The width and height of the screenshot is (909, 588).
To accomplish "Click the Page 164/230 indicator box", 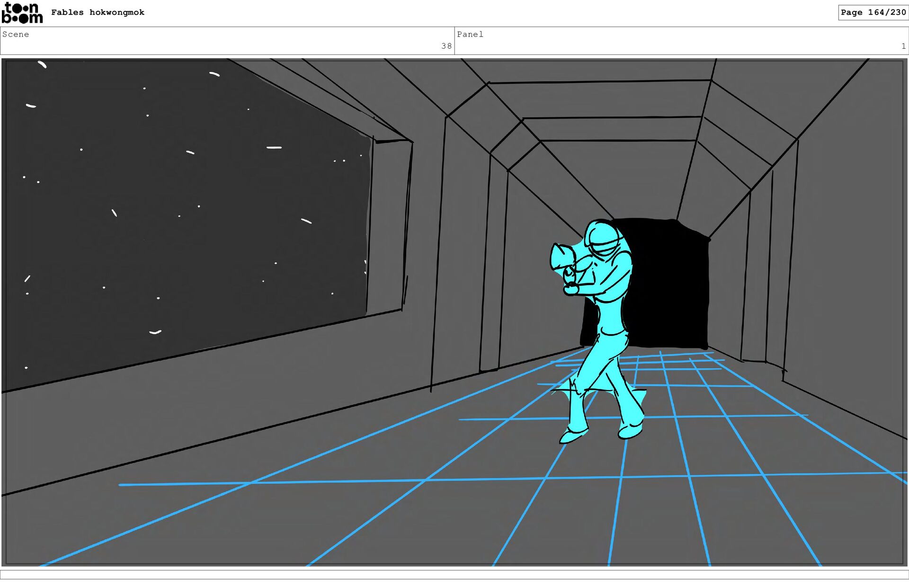I will pos(873,12).
